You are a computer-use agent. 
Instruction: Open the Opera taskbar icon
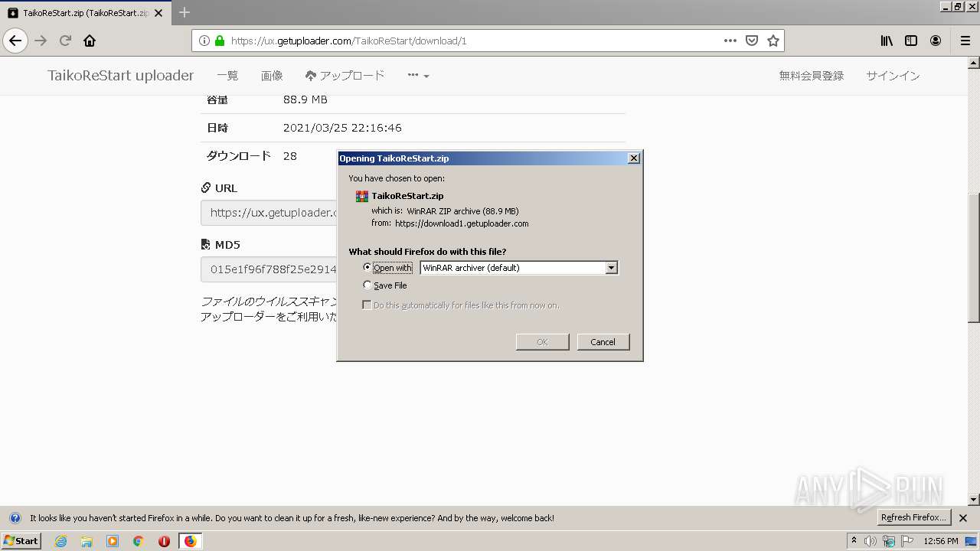pos(164,541)
